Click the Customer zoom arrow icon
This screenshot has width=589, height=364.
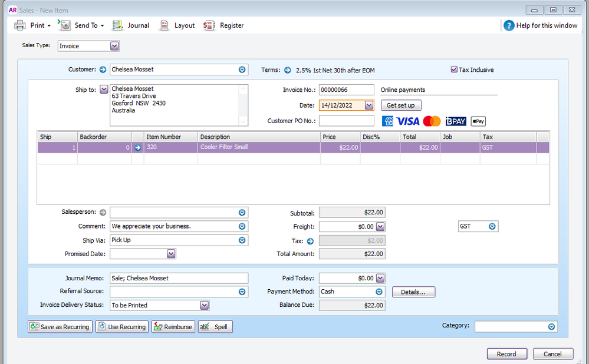(103, 70)
